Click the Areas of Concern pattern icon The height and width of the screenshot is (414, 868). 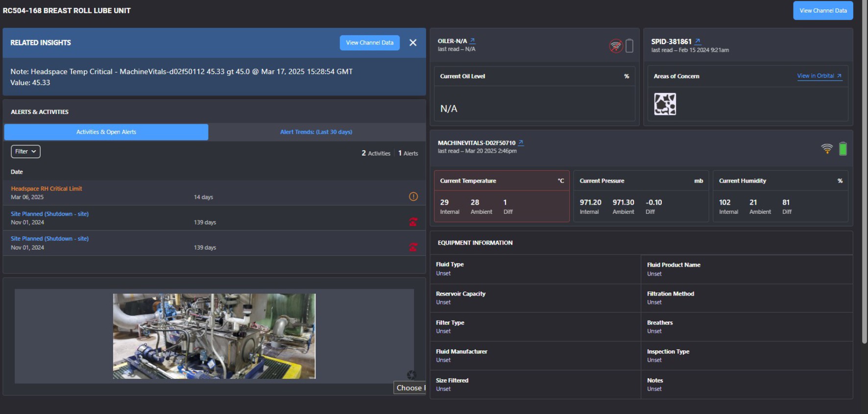665,104
